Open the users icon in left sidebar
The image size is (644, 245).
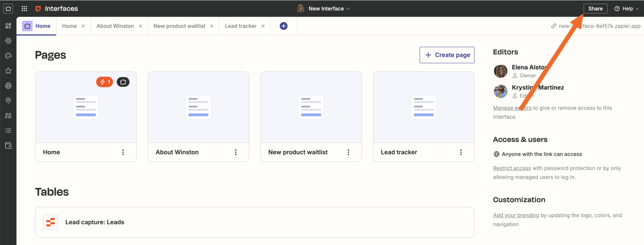8,115
